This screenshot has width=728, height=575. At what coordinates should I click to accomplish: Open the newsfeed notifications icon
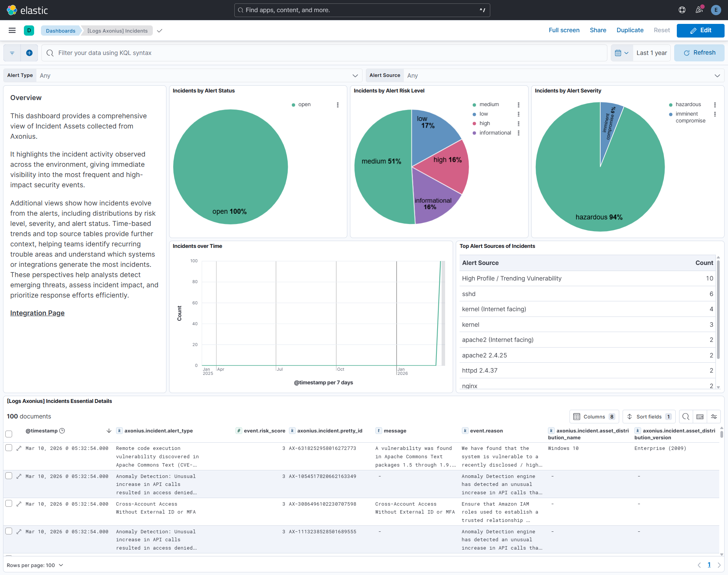click(x=699, y=10)
